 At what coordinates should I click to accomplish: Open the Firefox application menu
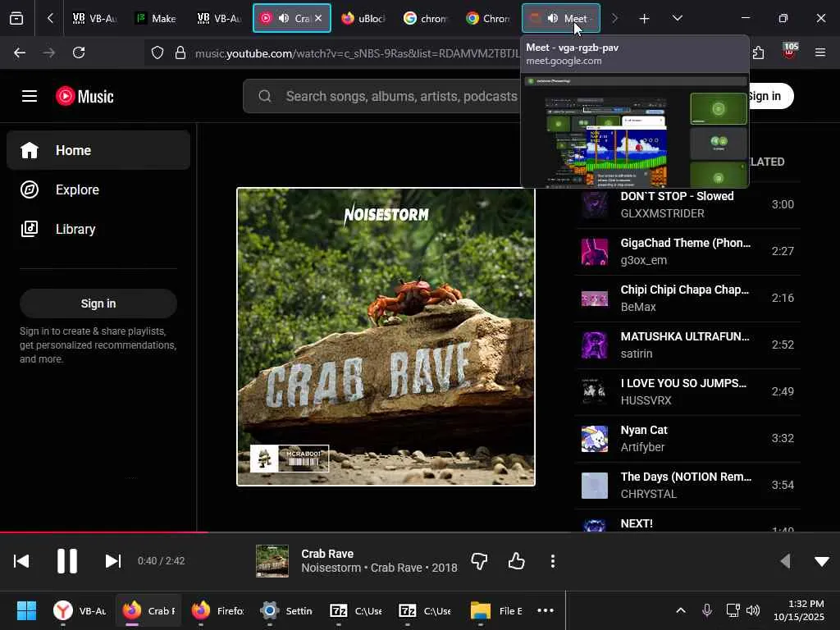820,52
